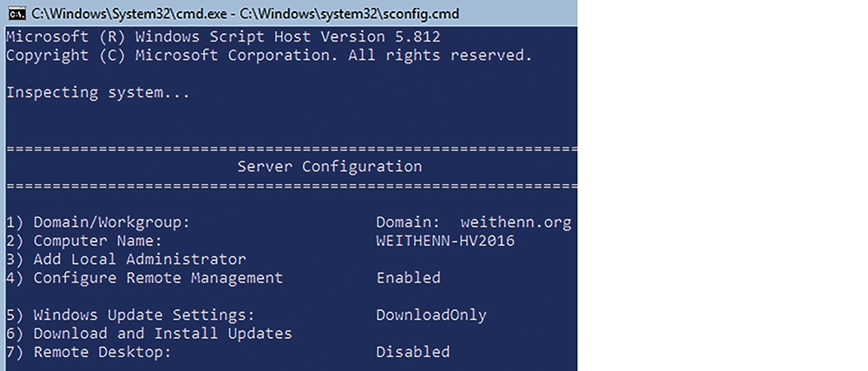Click the WEITHENN-HV2016 computer name text
The height and width of the screenshot is (371, 868).
(x=445, y=241)
